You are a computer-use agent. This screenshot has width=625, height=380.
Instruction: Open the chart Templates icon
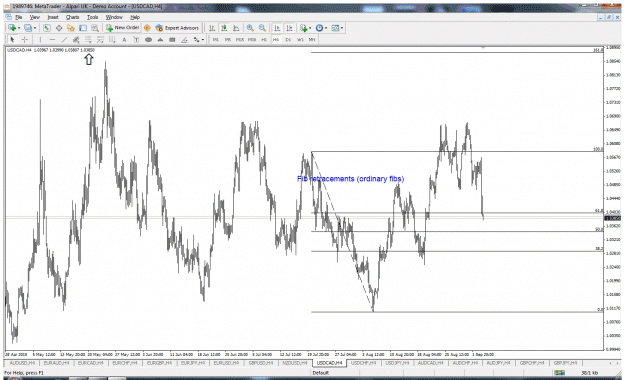(x=335, y=28)
